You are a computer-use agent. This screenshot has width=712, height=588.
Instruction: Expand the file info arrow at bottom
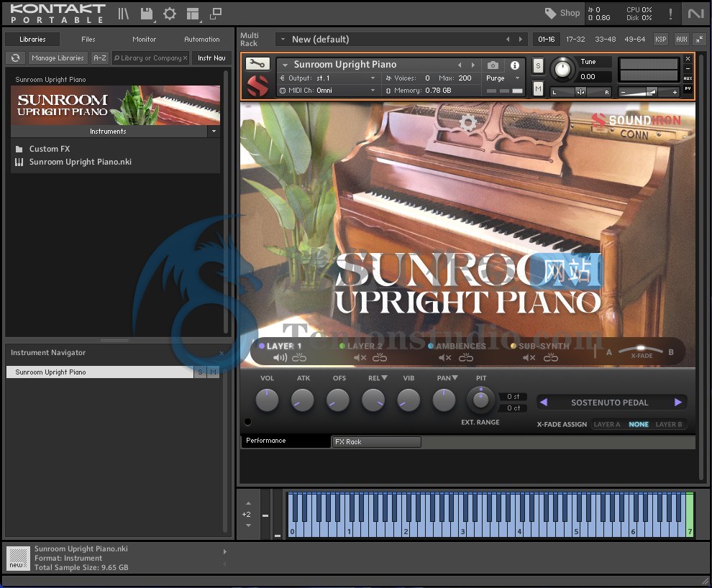coord(225,552)
